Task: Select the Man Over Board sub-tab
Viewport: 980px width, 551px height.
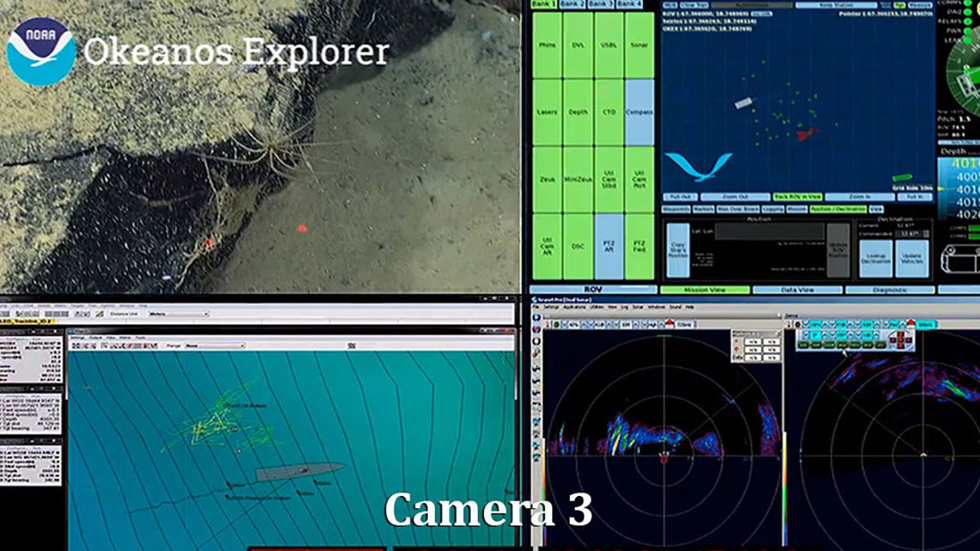Action: tap(737, 209)
